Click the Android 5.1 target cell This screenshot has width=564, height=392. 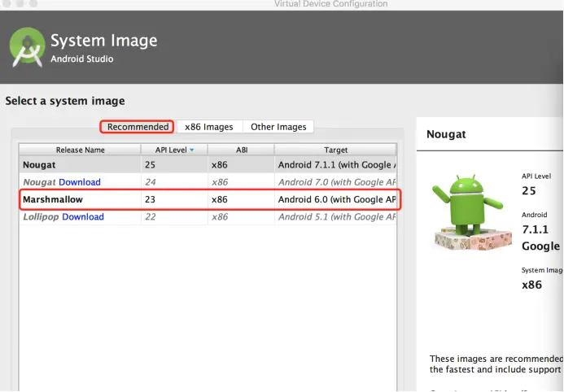(x=335, y=216)
